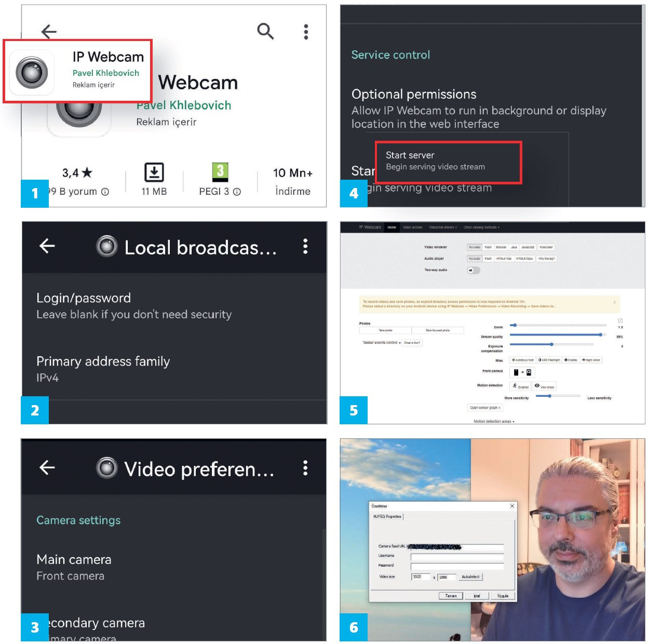Select Fullscreen video renderer
This screenshot has height=644, width=648.
click(x=546, y=247)
